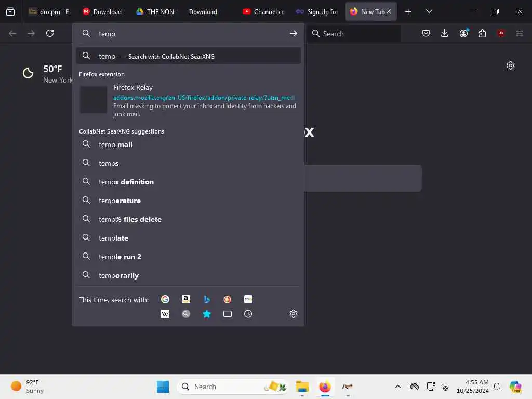Screen dimensions: 532x399
Task: Search bookmarks with the star icon
Action: [x=207, y=314]
